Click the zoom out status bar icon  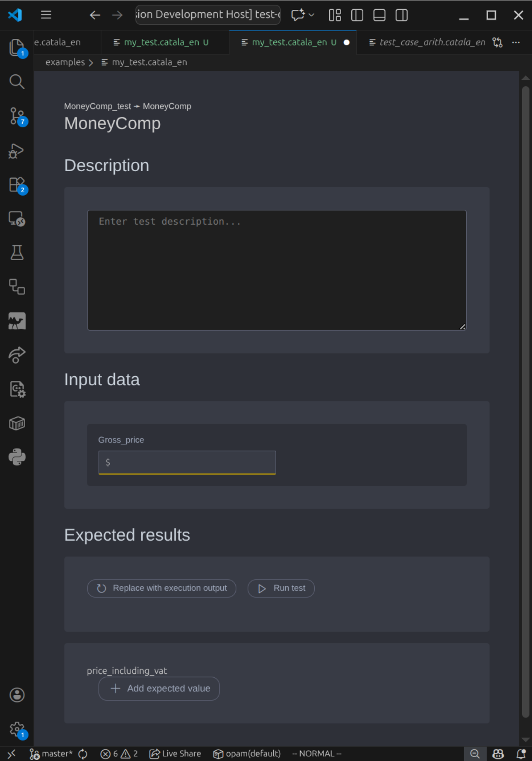[475, 754]
